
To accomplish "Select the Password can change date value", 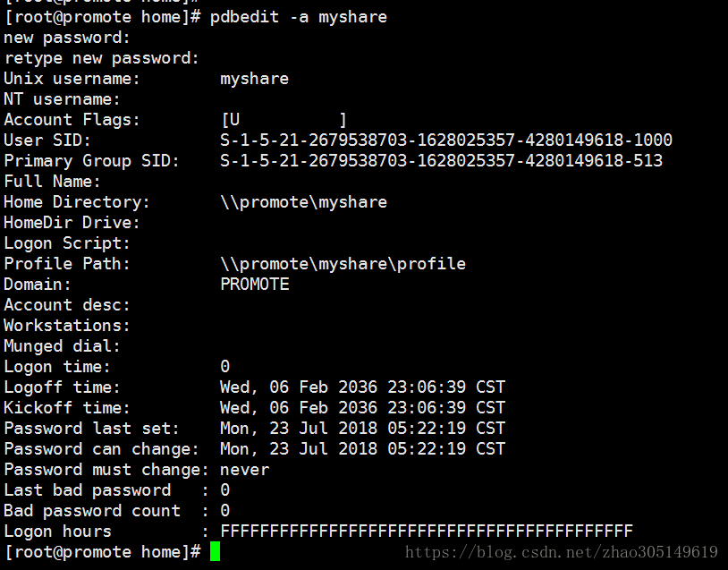I will (362, 449).
